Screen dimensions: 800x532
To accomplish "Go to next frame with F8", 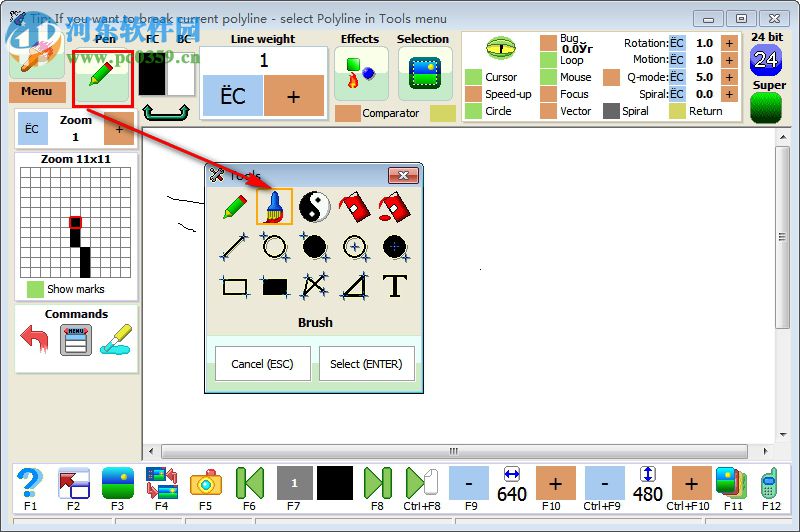I will point(378,483).
